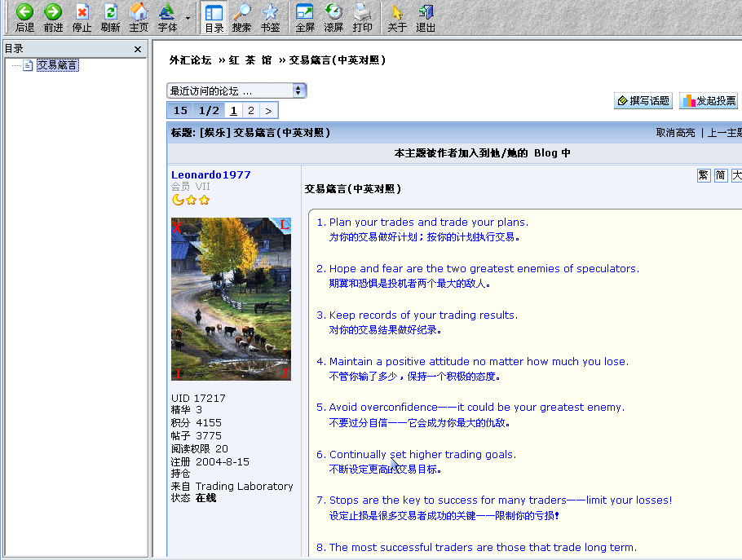742x560 pixels.
Task: Toggle the 目录 (Contents) sidebar button
Action: pyautogui.click(x=214, y=17)
